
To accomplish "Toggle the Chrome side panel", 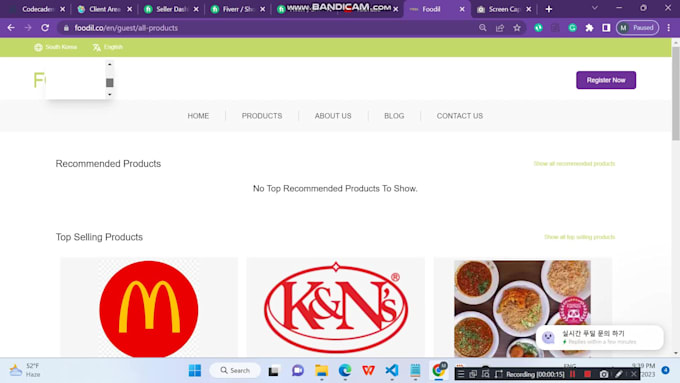I will [606, 28].
